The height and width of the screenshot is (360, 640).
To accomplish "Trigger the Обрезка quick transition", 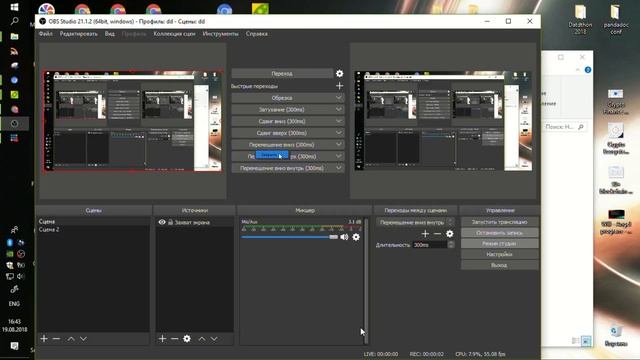I will [282, 98].
